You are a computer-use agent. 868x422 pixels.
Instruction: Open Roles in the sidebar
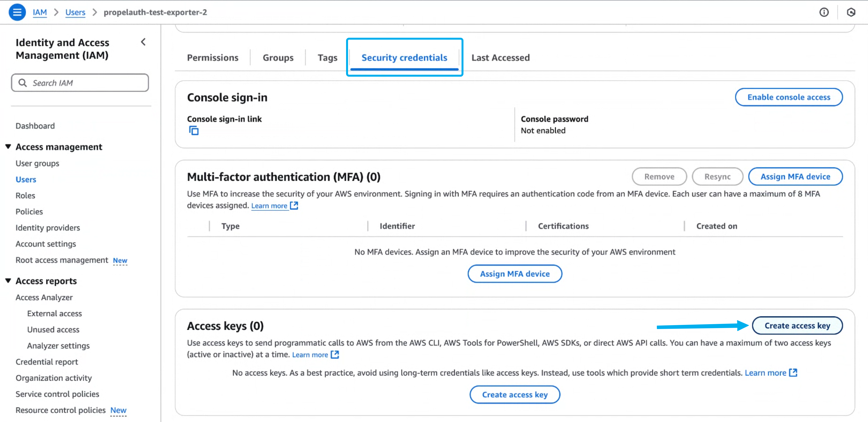25,195
